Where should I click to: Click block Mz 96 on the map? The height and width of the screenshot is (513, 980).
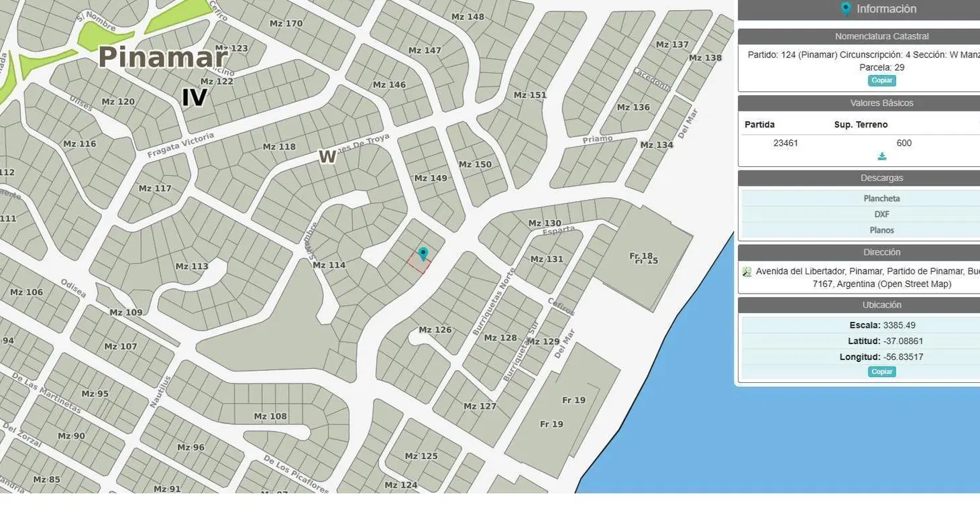[x=190, y=447]
